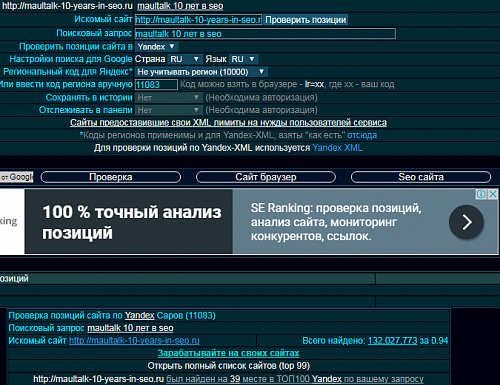The height and width of the screenshot is (385, 500).
Task: Switch to the 'Сайт браузер' tab
Action: click(266, 177)
